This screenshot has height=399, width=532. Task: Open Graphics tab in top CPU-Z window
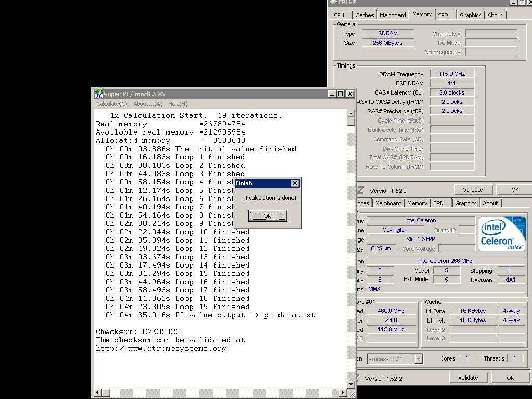coord(470,15)
